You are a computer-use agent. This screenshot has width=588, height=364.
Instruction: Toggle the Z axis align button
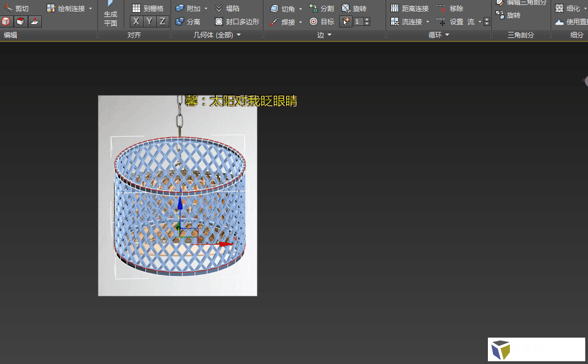[162, 21]
